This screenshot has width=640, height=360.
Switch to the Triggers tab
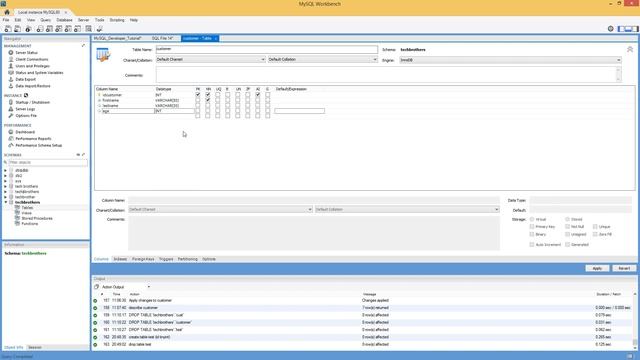[166, 259]
